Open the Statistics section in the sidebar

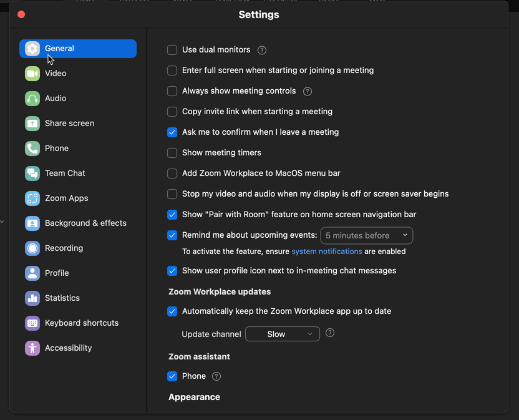[32, 298]
